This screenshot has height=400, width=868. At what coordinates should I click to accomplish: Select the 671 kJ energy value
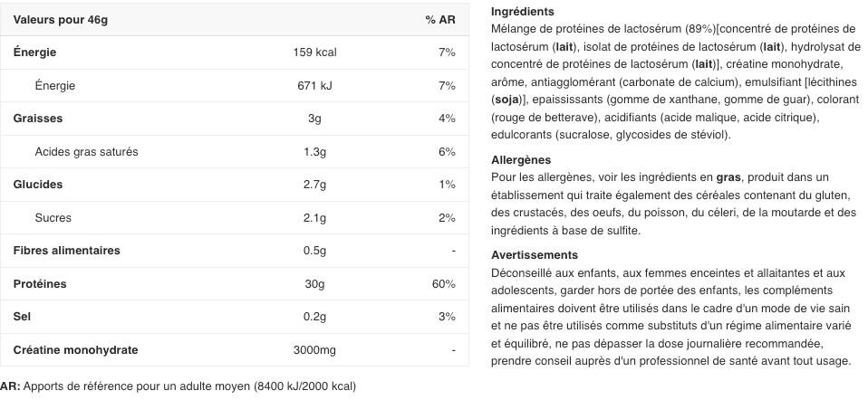click(314, 86)
